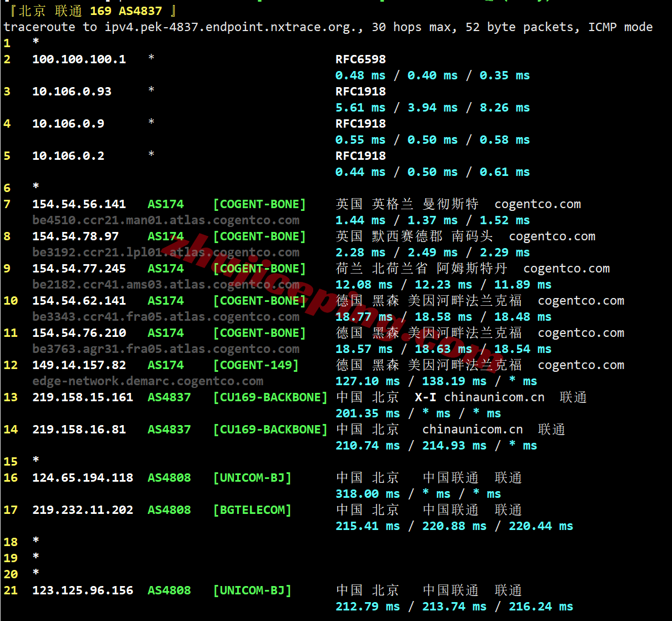
Task: Select IP address 10.106.0.9
Action: pyautogui.click(x=68, y=124)
